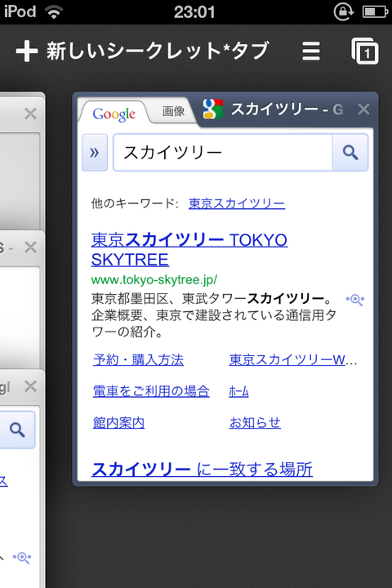Open a new secret tab with the plus icon
This screenshot has height=588, width=392.
(27, 51)
